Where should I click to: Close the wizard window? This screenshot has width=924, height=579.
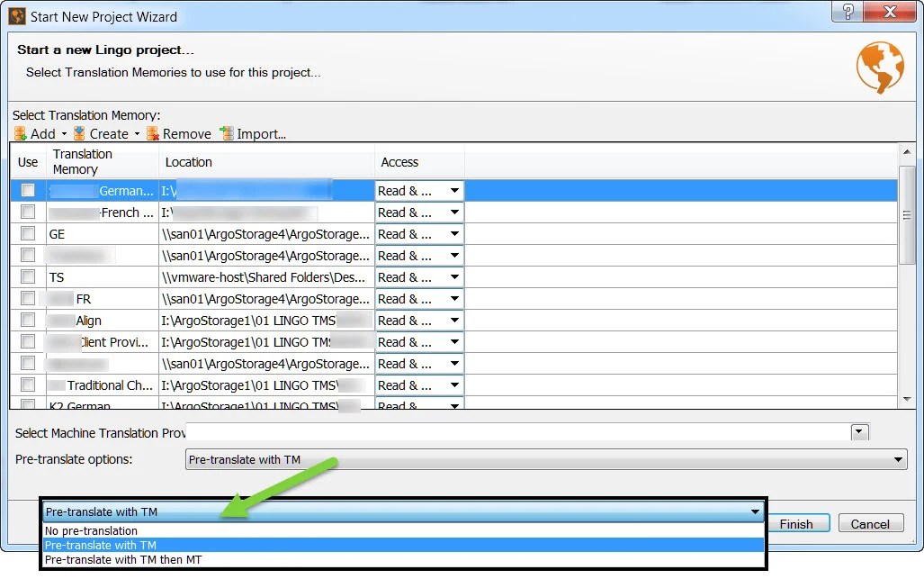point(891,11)
